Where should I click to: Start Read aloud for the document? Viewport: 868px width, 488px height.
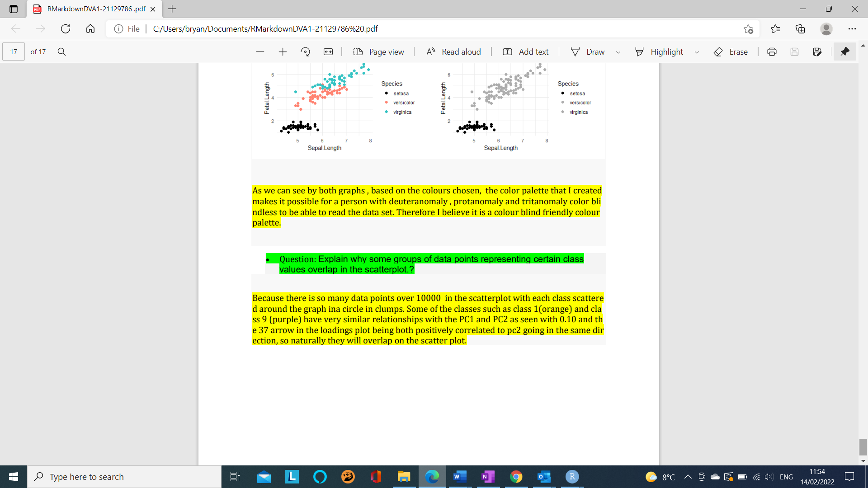tap(453, 52)
